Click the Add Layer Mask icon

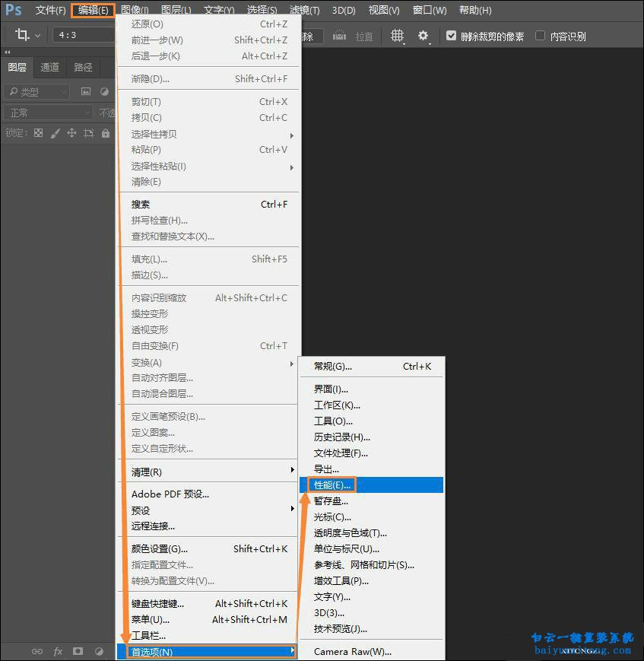tap(78, 651)
